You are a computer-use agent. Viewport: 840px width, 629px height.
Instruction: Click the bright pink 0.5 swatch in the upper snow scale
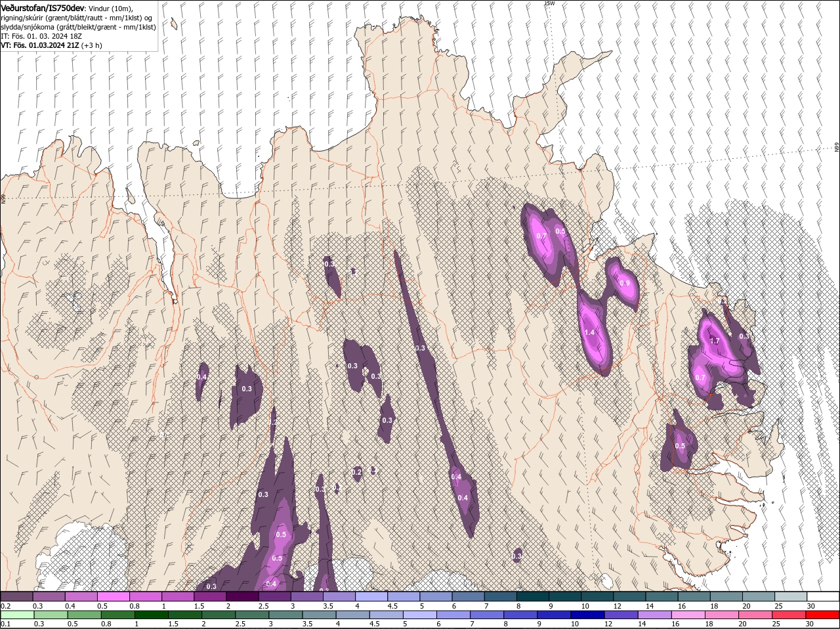coord(113,596)
